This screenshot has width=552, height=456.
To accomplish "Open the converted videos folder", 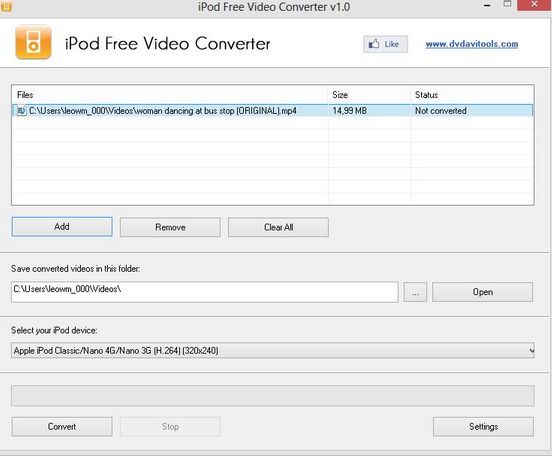I will (x=482, y=292).
